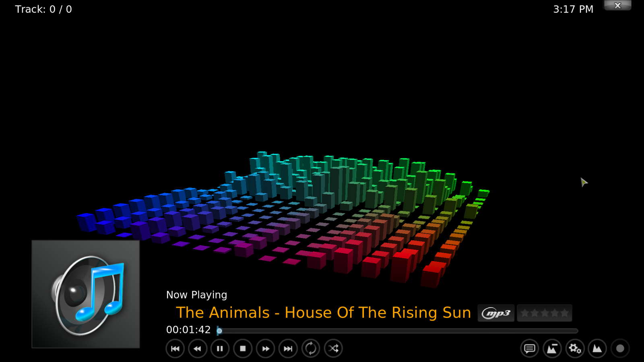Click the mp3 codec badge
The height and width of the screenshot is (362, 644).
(x=496, y=313)
